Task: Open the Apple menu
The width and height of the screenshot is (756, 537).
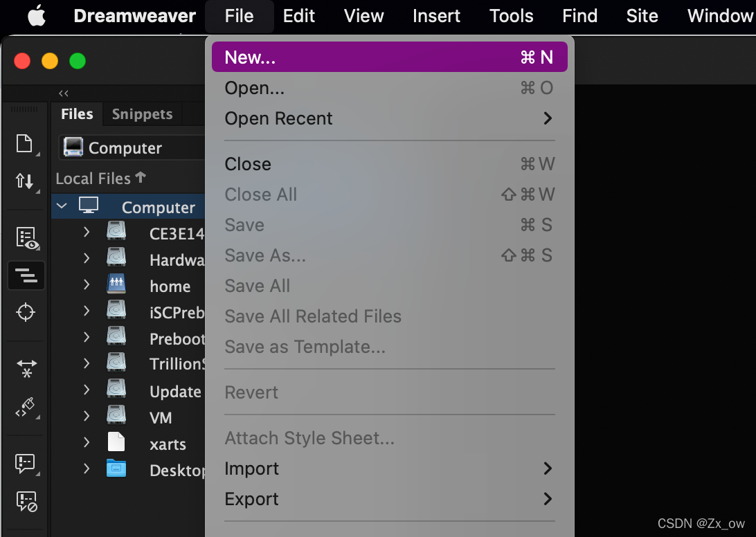Action: 37,16
